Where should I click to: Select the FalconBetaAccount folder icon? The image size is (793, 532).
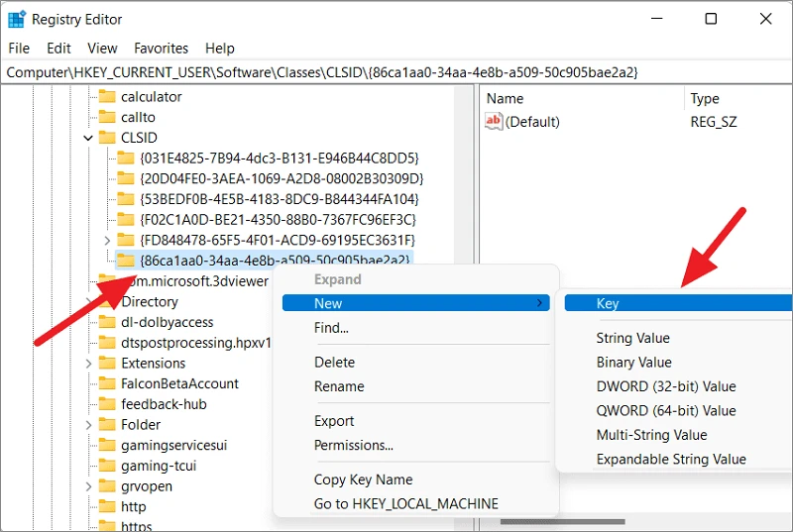107,383
